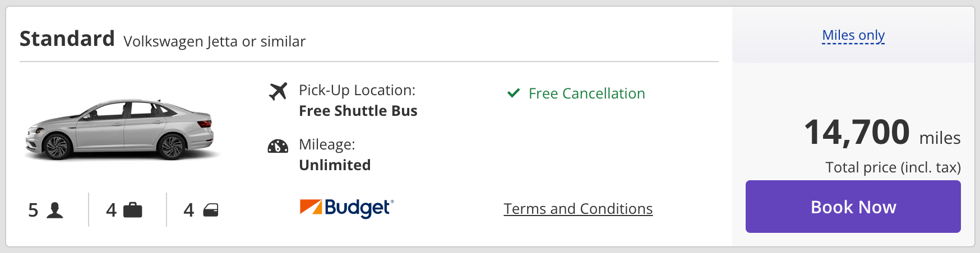The width and height of the screenshot is (980, 253).
Task: Click the suitcase luggage capacity icon
Action: tap(133, 210)
